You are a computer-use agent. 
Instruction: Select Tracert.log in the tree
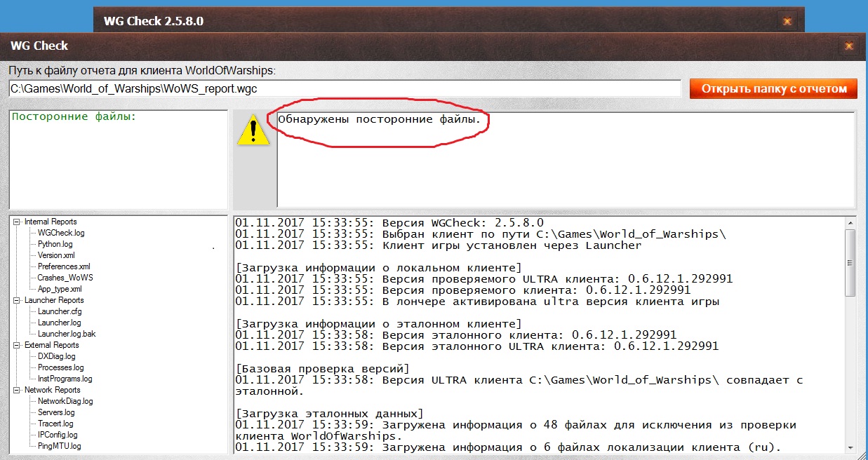pos(55,424)
